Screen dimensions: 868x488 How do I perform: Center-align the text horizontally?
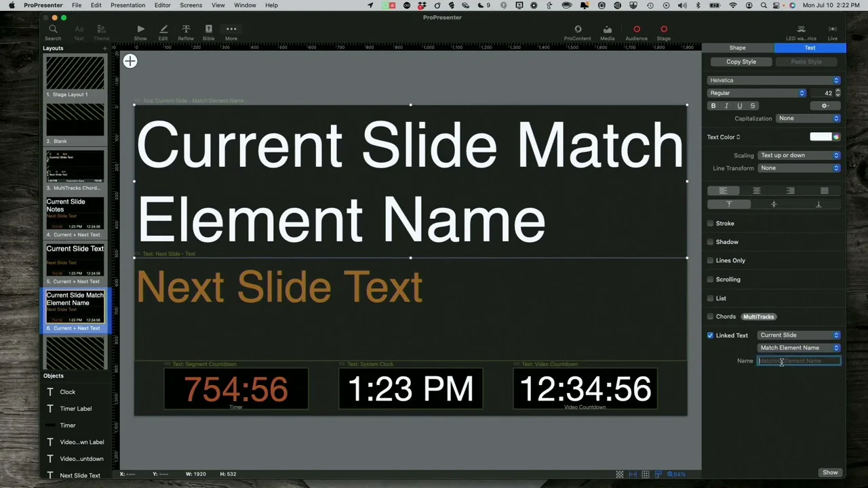coord(757,191)
